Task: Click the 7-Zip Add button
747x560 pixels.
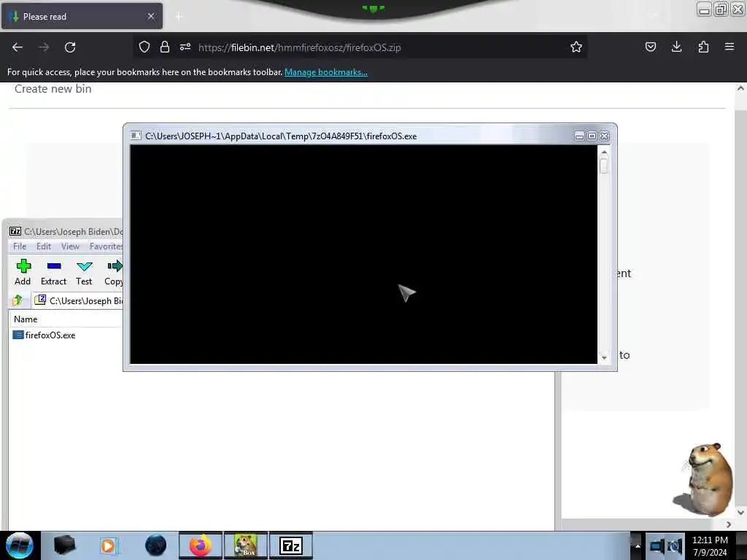Action: [23, 273]
